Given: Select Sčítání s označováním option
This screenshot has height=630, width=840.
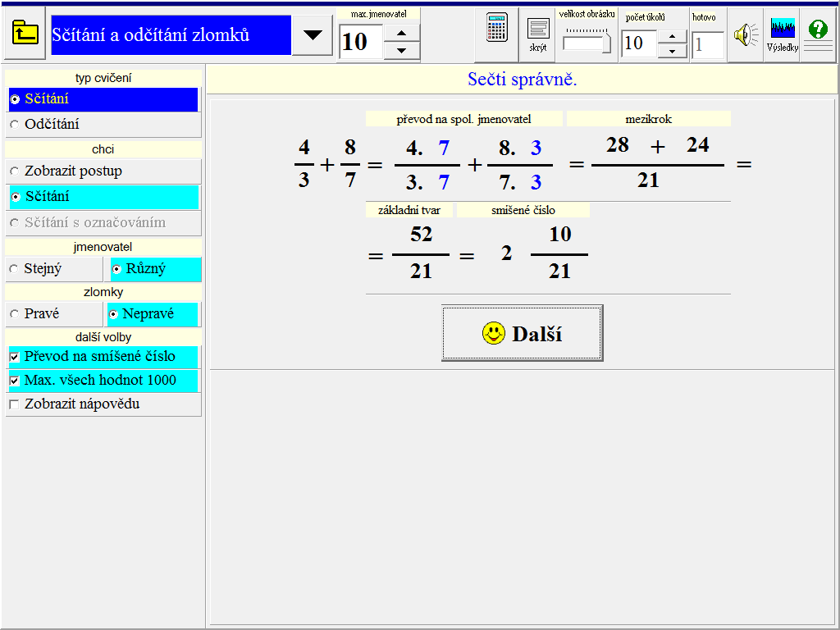Looking at the screenshot, I should (104, 222).
